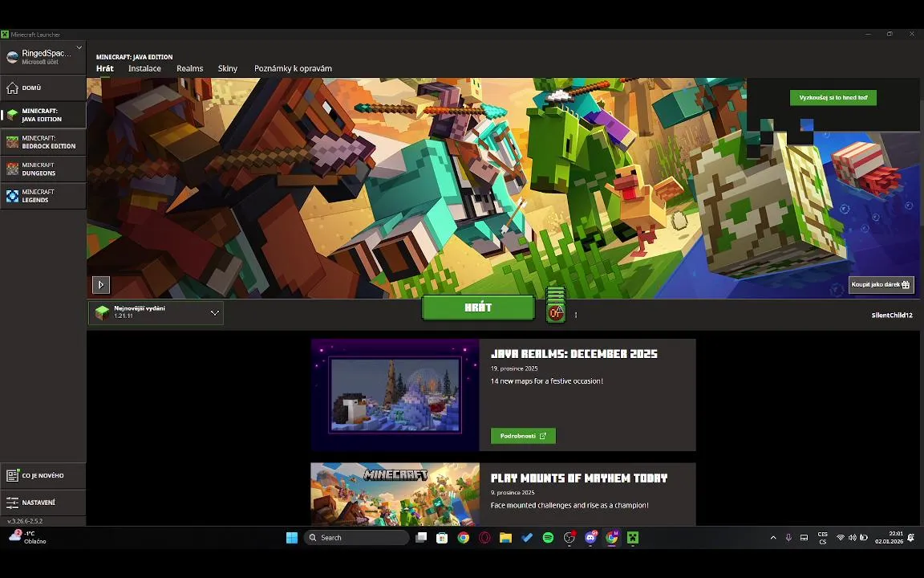The height and width of the screenshot is (578, 924).
Task: Click the server status warning icon
Action: click(556, 312)
